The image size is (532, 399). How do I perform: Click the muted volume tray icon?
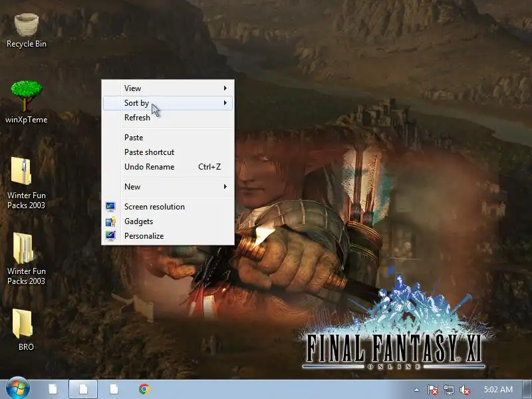pos(464,390)
